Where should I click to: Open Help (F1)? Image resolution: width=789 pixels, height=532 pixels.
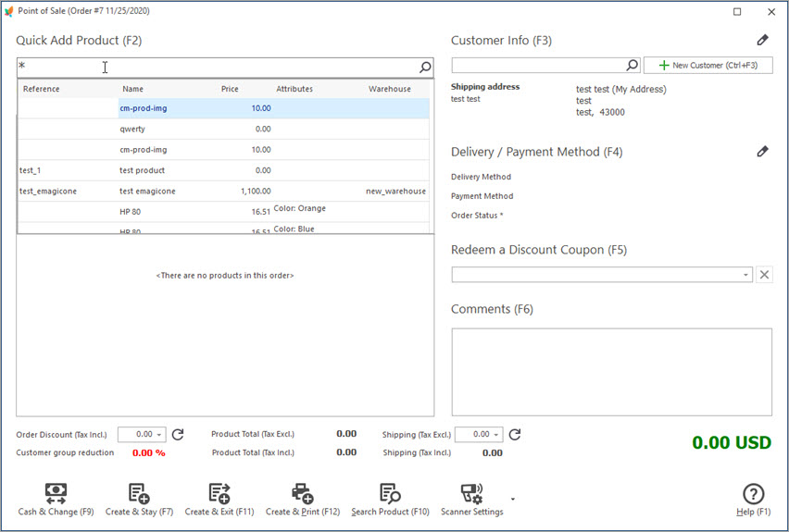[x=753, y=500]
